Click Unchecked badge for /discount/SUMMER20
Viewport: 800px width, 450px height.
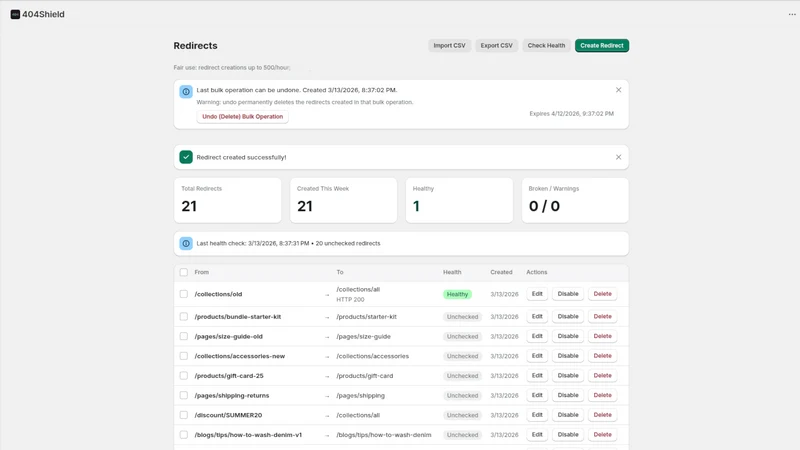coord(462,415)
